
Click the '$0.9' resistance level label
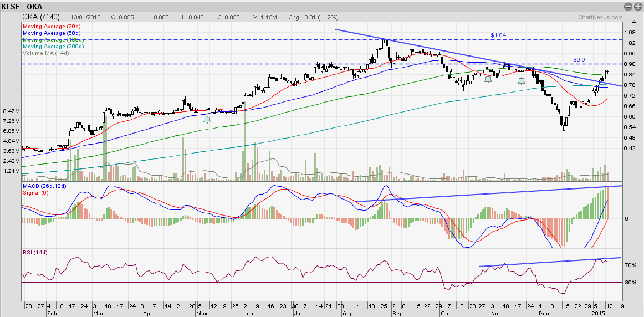coord(579,60)
